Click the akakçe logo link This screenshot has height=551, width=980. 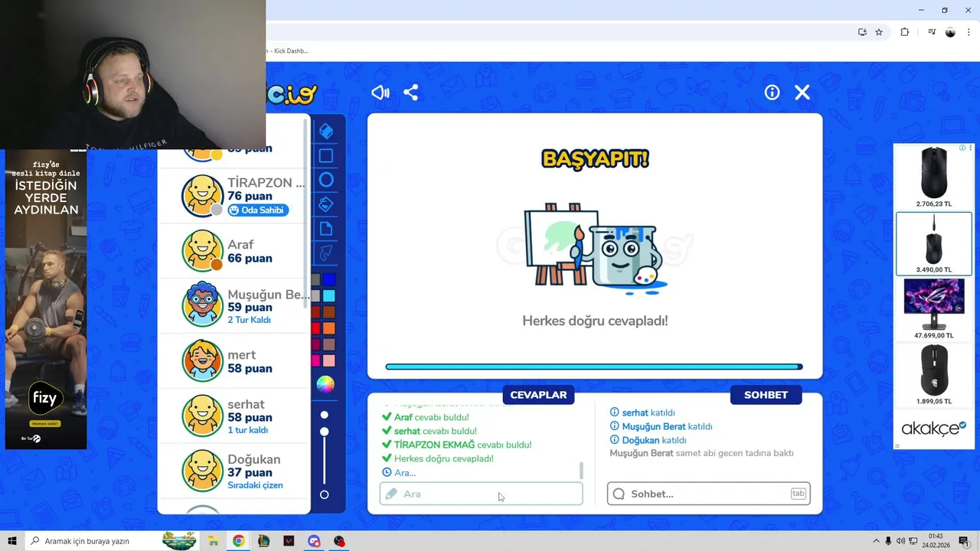point(933,428)
